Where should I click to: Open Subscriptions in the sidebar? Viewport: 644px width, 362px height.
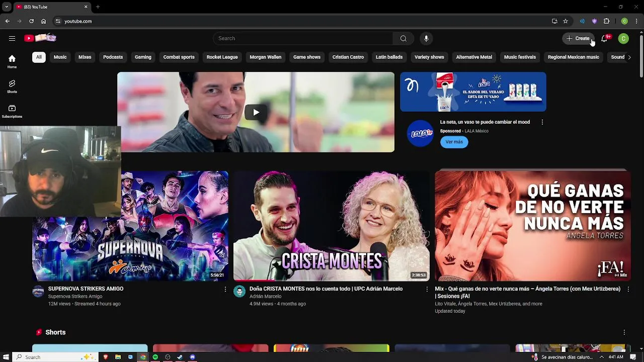click(12, 111)
